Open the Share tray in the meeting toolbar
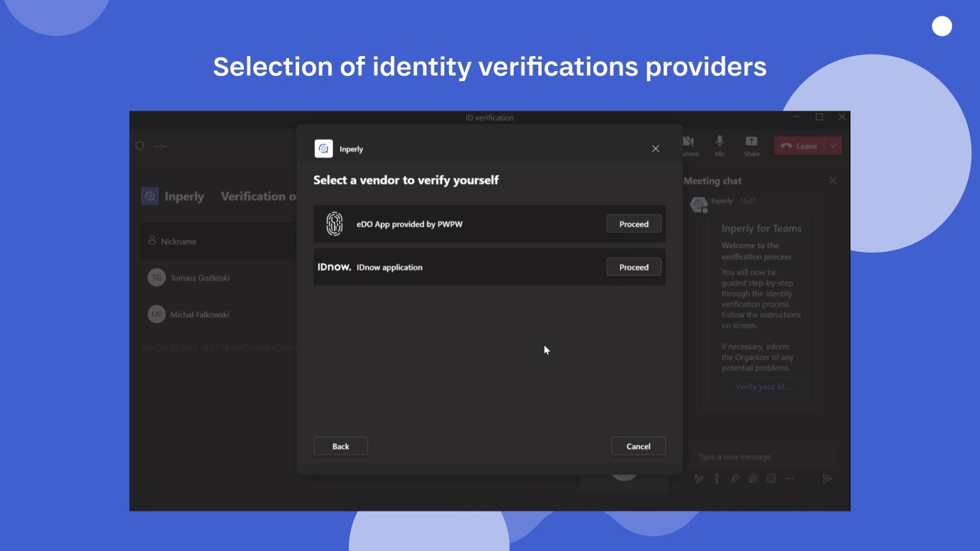Viewport: 980px width, 551px height. tap(751, 146)
